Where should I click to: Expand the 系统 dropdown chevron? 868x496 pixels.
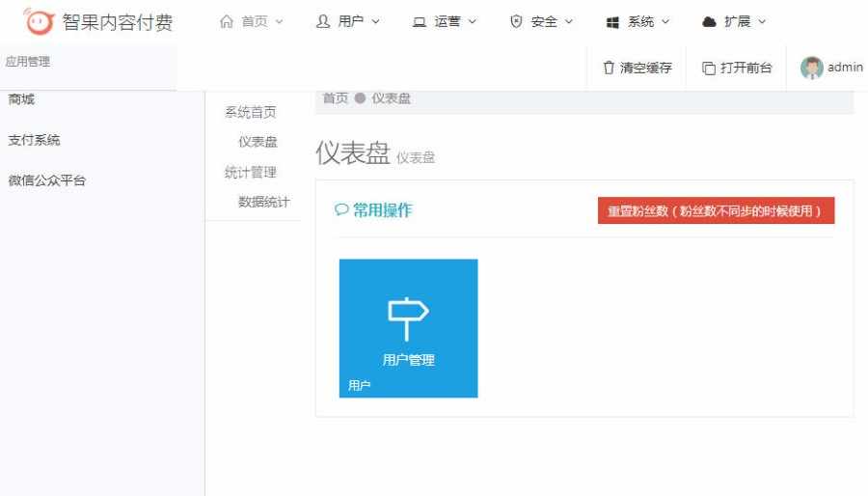[x=665, y=21]
